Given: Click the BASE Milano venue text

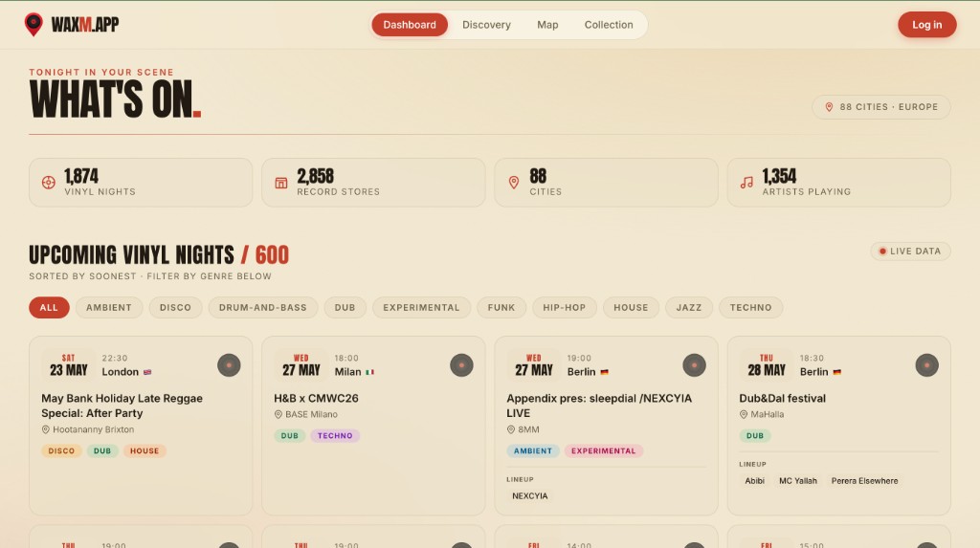Looking at the screenshot, I should coord(311,414).
